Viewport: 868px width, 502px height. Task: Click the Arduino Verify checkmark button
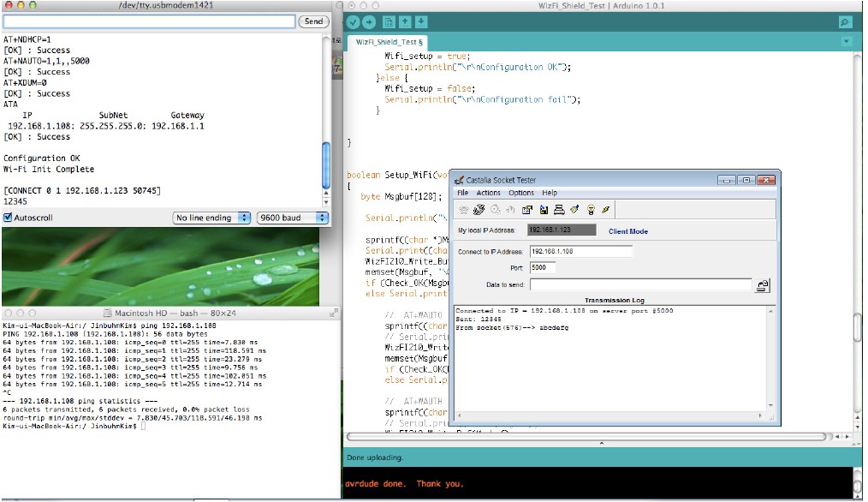coord(354,21)
